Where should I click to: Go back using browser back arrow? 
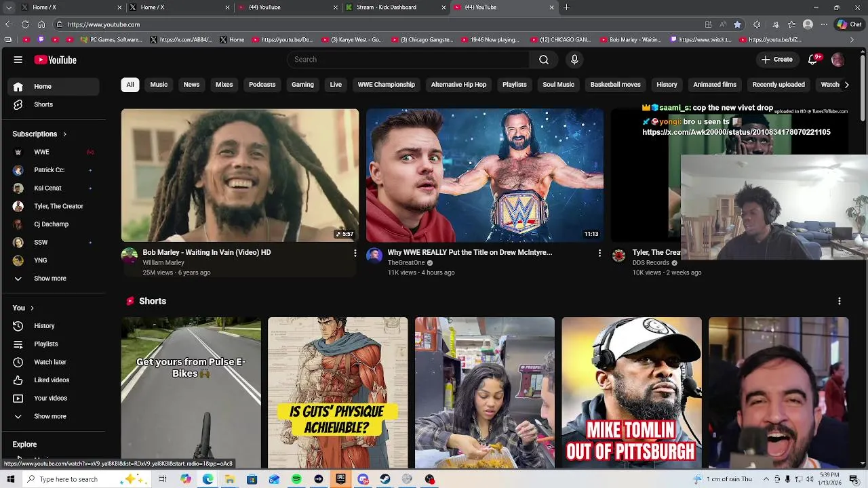(x=8, y=24)
